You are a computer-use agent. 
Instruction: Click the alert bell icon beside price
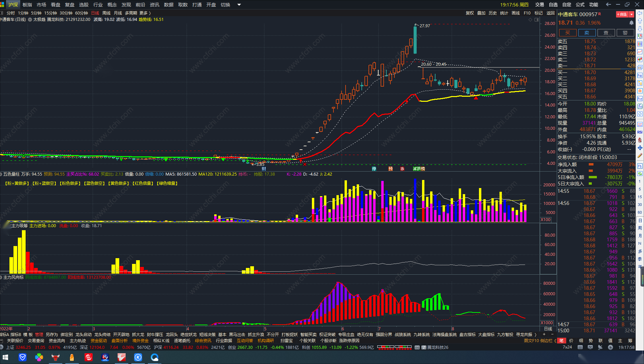pos(632,23)
